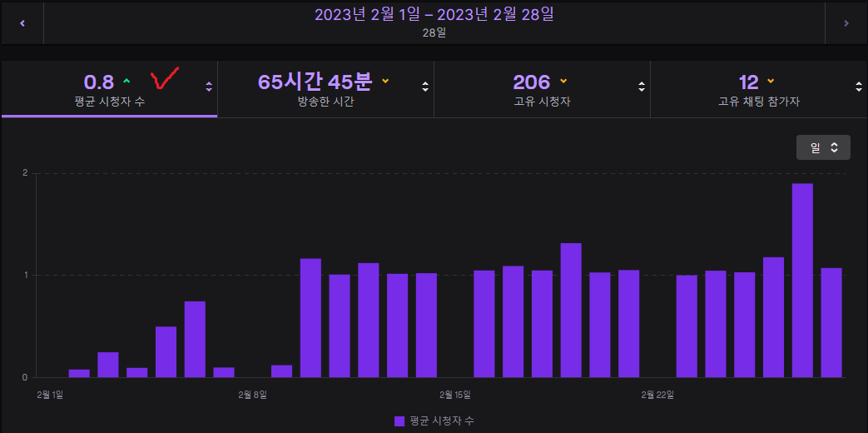Click yellow down trend arrow beside 206
Viewport: 868px width, 433px height.
pyautogui.click(x=563, y=82)
